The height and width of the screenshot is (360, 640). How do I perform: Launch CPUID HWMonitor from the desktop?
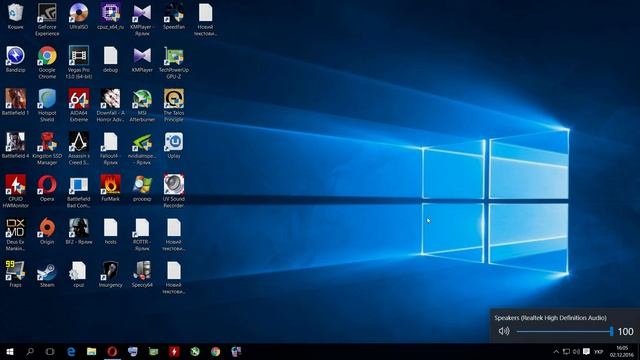16,191
